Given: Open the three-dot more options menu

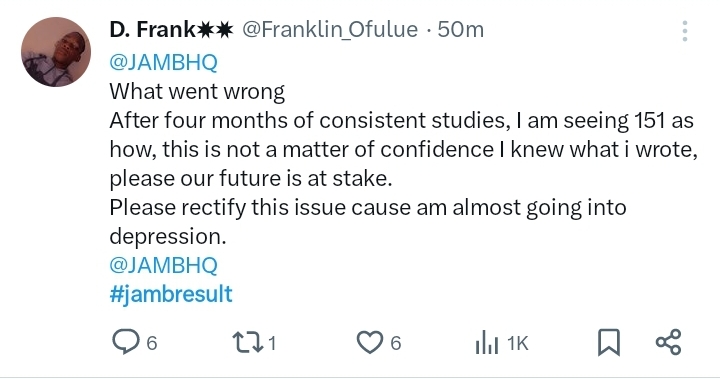Looking at the screenshot, I should (x=685, y=31).
